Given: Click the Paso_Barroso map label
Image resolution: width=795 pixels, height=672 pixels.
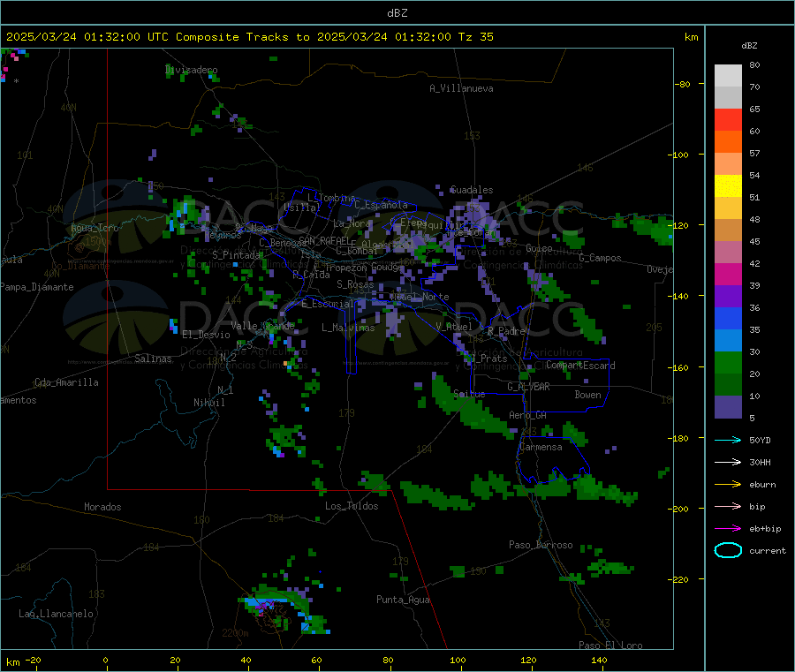Looking at the screenshot, I should (x=541, y=545).
